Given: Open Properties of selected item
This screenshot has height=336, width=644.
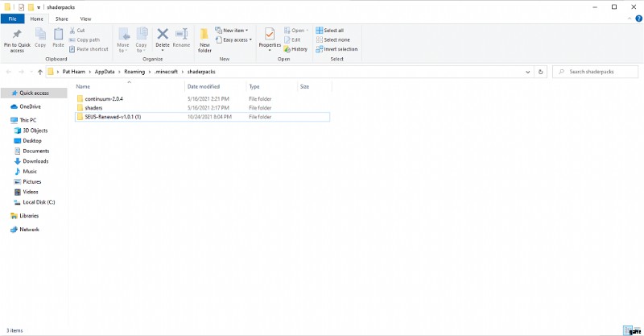Looking at the screenshot, I should click(270, 39).
